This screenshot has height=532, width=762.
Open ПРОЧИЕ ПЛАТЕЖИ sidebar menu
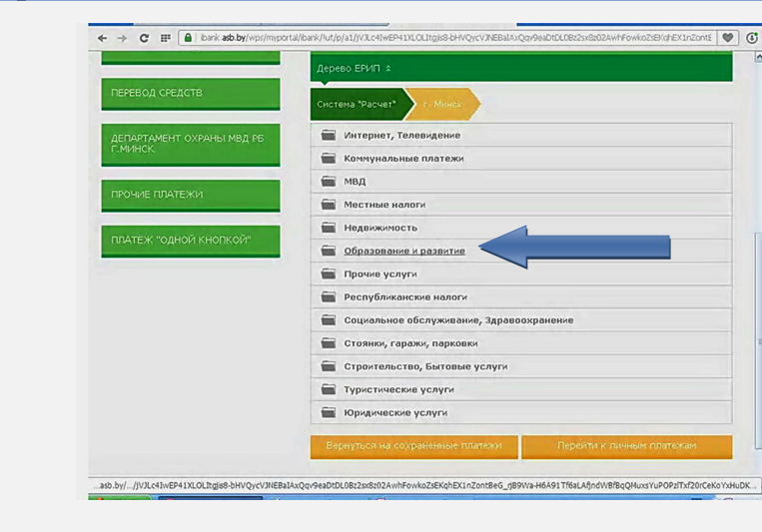click(x=190, y=195)
